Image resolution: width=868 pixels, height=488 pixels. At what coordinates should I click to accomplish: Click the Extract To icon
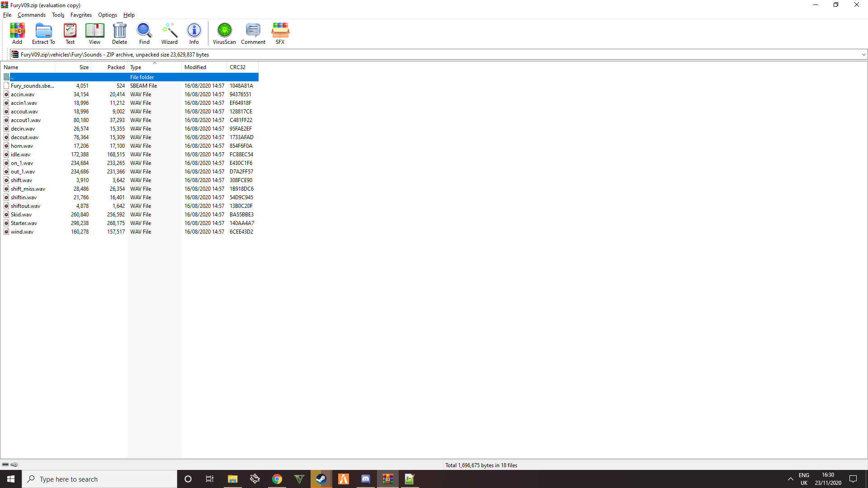pos(43,33)
